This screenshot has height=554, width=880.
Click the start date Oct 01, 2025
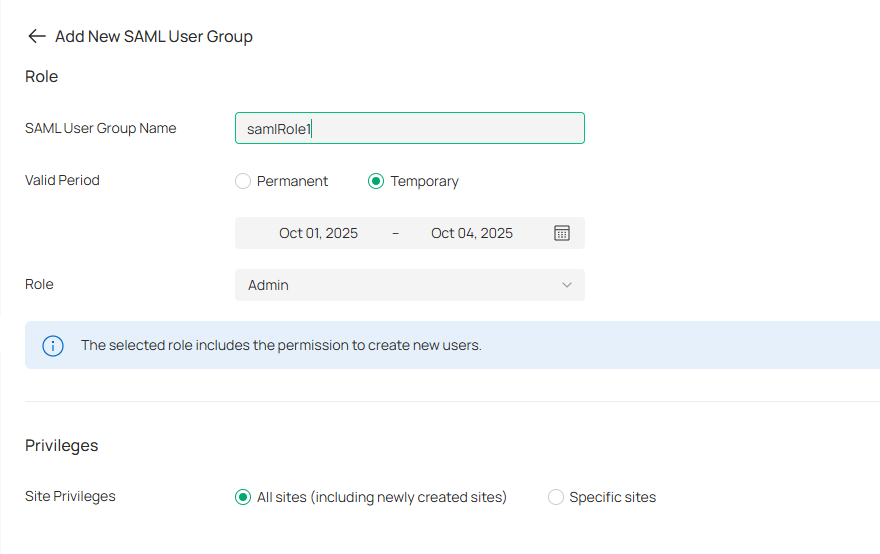coord(318,233)
